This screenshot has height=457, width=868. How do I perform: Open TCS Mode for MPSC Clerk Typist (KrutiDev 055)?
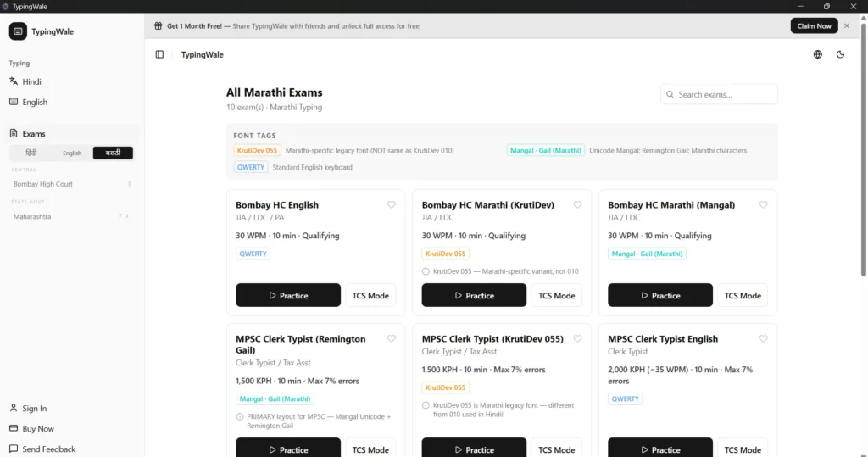click(x=556, y=448)
